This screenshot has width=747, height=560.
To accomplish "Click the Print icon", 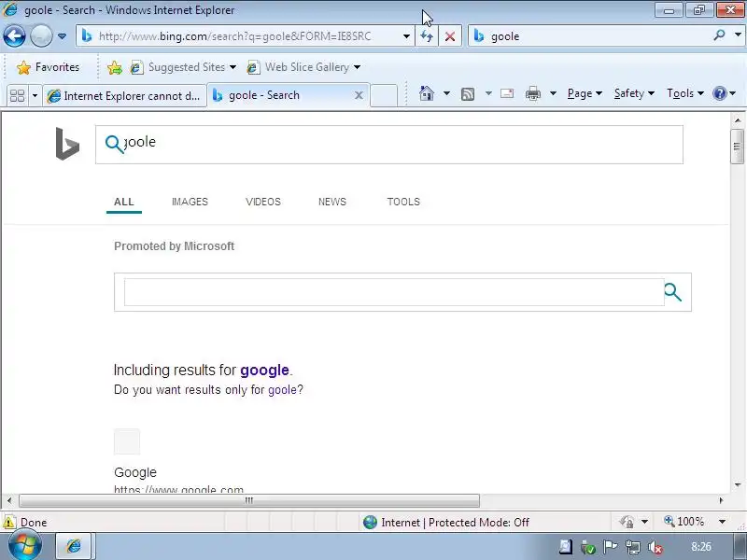I will pyautogui.click(x=532, y=93).
